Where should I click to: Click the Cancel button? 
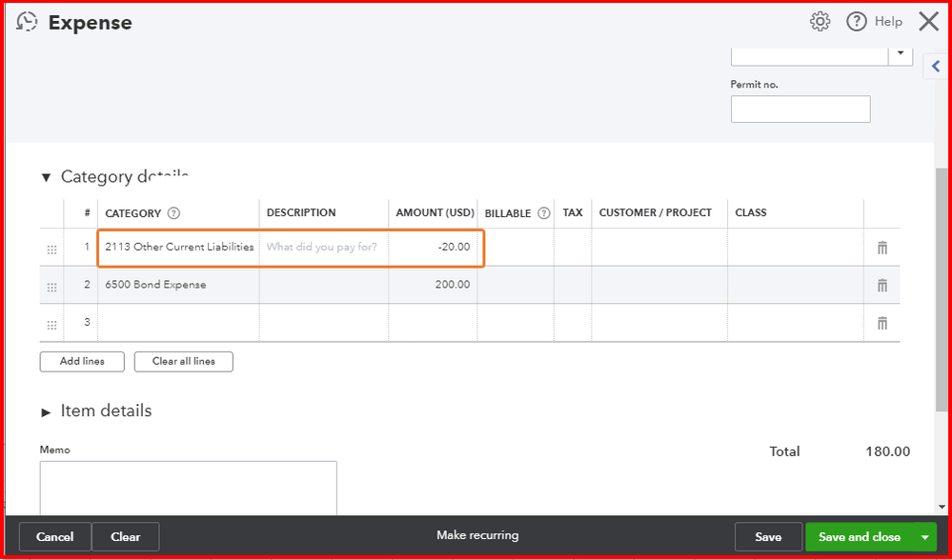55,537
